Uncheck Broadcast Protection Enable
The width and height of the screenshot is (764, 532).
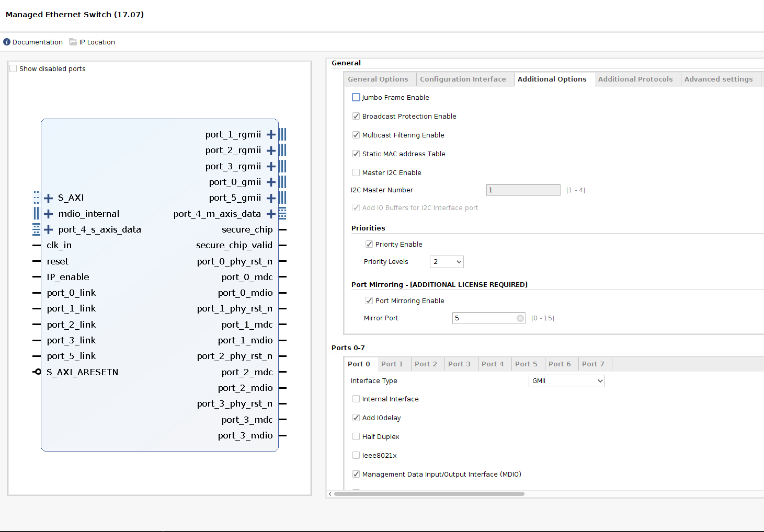[x=356, y=116]
